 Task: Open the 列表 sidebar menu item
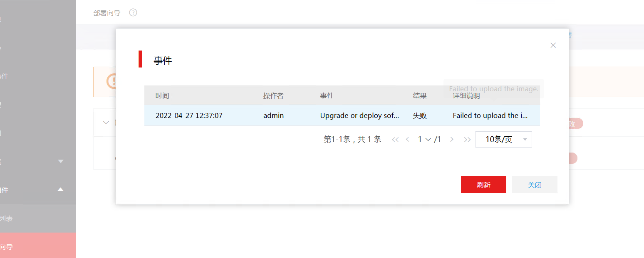point(7,218)
